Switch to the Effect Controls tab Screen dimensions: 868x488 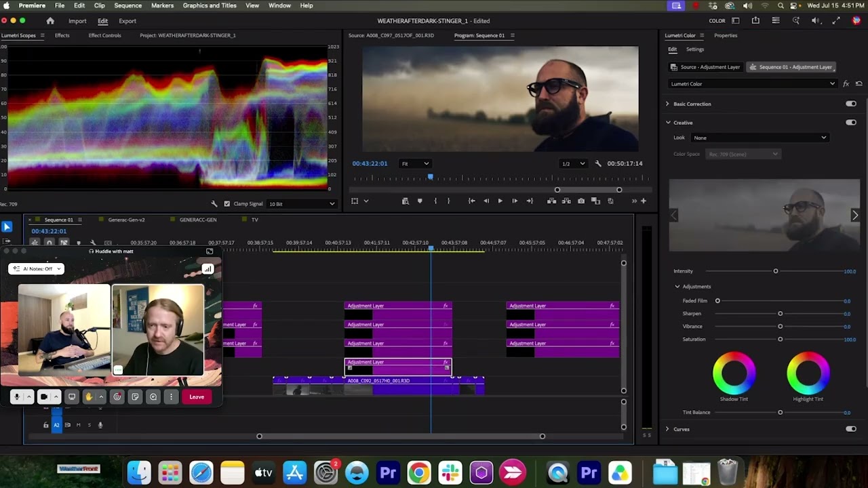click(x=104, y=35)
